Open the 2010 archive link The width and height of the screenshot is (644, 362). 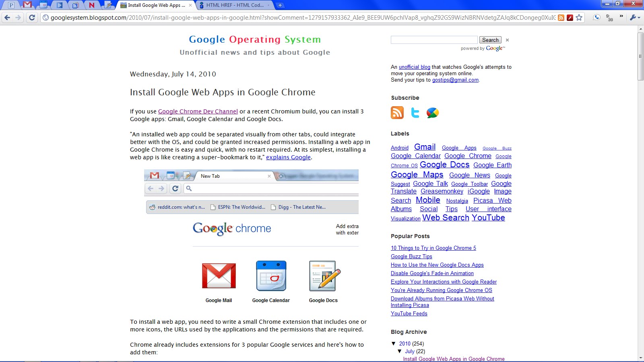pos(405,344)
